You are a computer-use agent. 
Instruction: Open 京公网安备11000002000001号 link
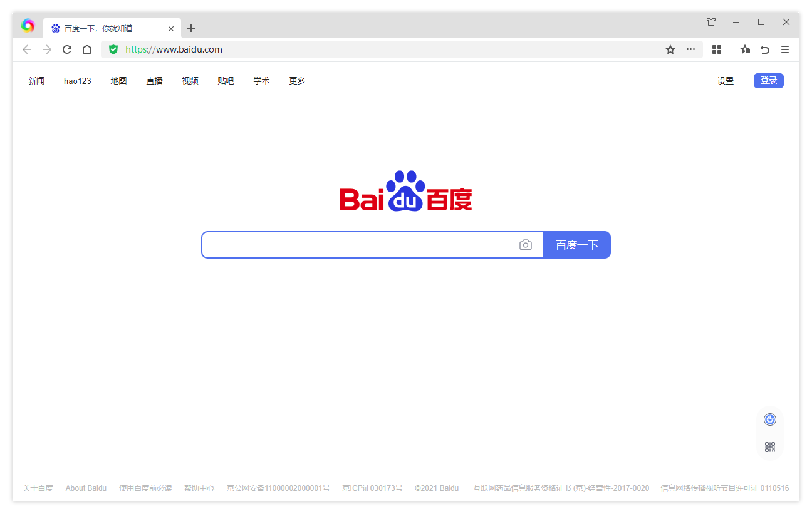[x=278, y=488]
